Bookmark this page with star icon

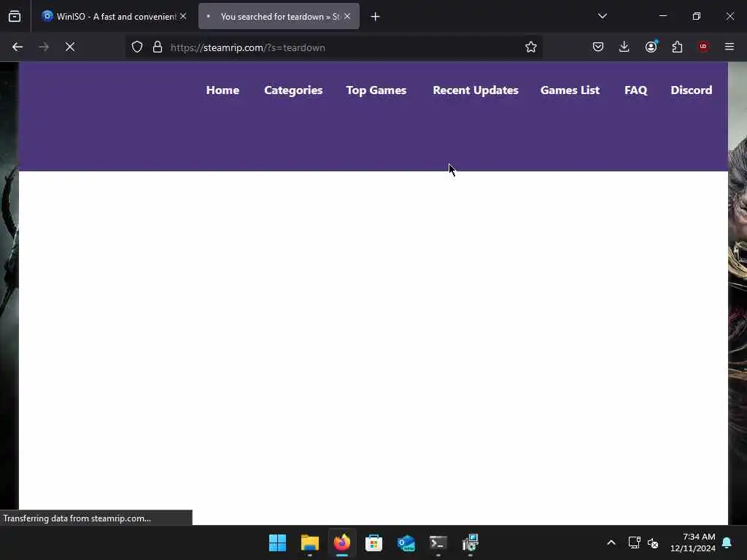[531, 47]
